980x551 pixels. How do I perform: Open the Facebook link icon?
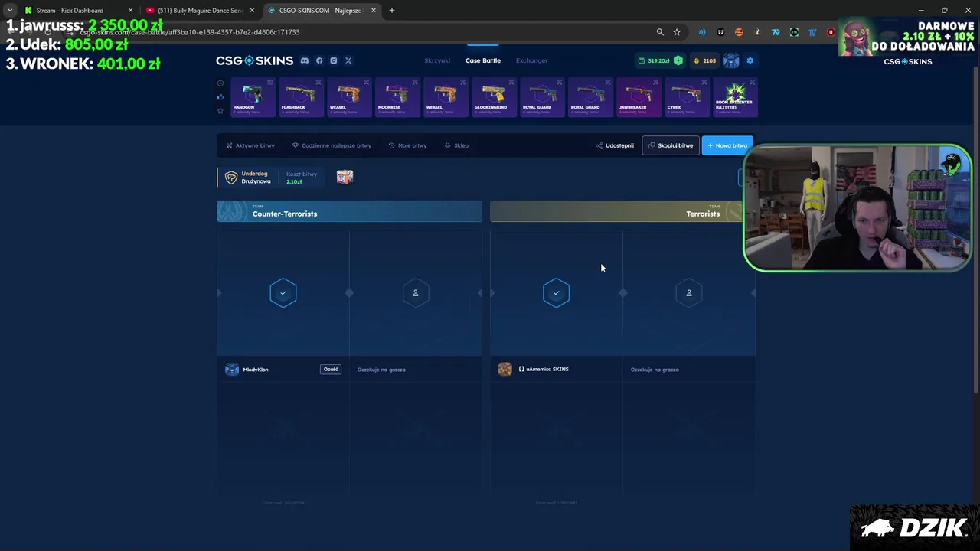(319, 60)
